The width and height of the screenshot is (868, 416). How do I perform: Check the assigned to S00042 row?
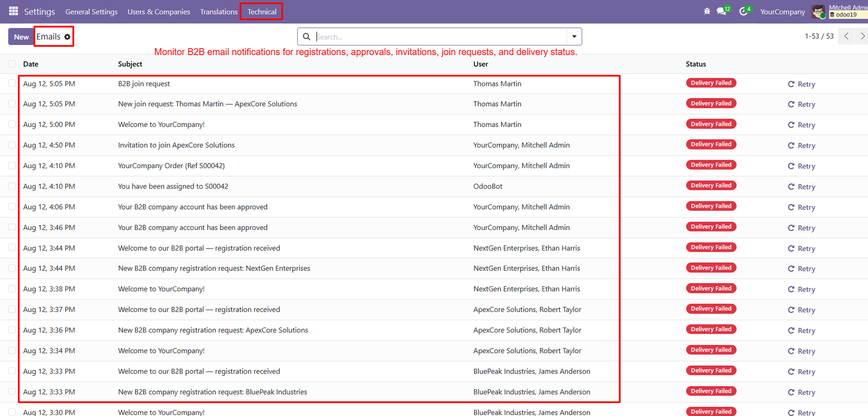[12, 186]
